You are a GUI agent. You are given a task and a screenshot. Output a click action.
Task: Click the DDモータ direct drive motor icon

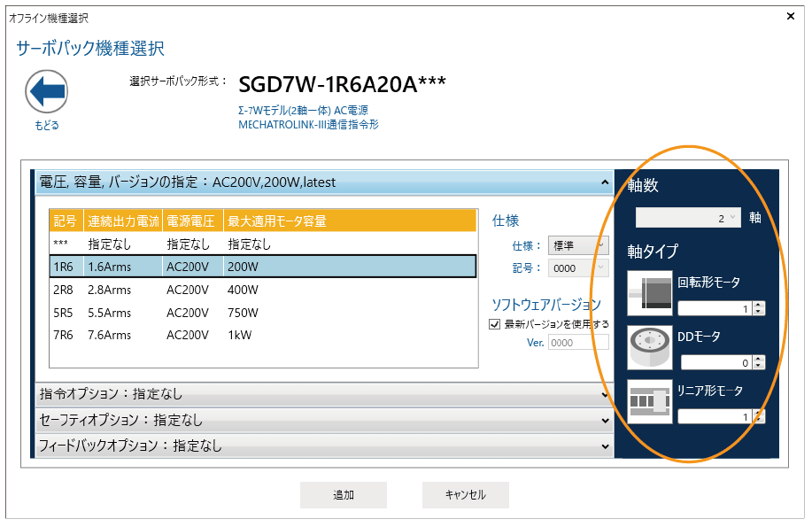(650, 347)
